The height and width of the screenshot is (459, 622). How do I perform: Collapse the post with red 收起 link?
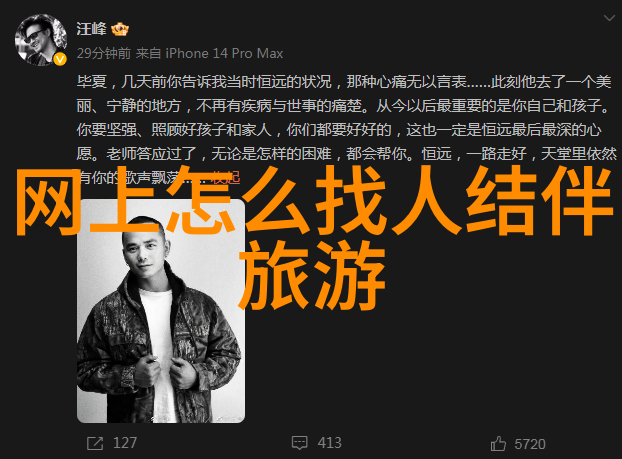click(225, 178)
